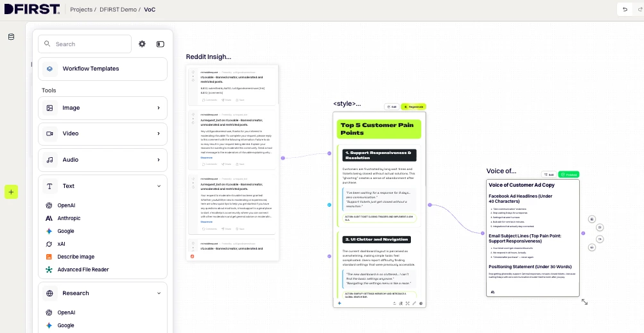The image size is (644, 333).
Task: Click the upload icon in style node toolbar
Action: [394, 303]
